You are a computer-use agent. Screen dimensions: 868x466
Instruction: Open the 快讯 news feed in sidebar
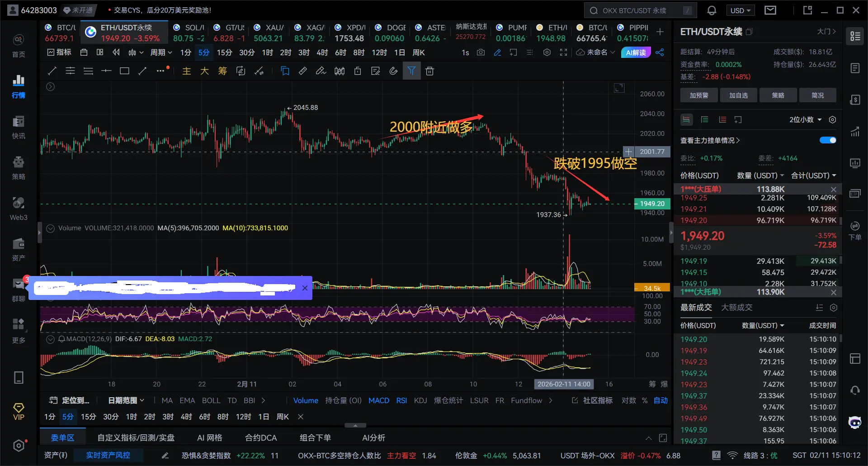(x=19, y=127)
